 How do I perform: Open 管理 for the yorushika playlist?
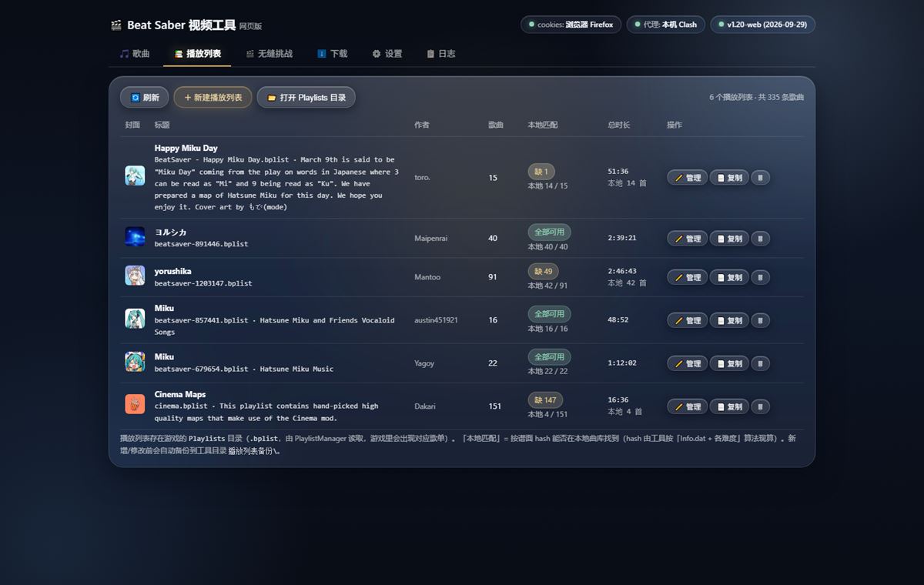[688, 277]
